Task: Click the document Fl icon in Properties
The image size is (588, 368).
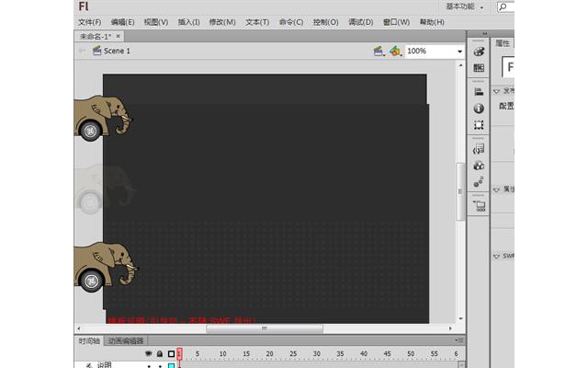Action: pos(508,67)
